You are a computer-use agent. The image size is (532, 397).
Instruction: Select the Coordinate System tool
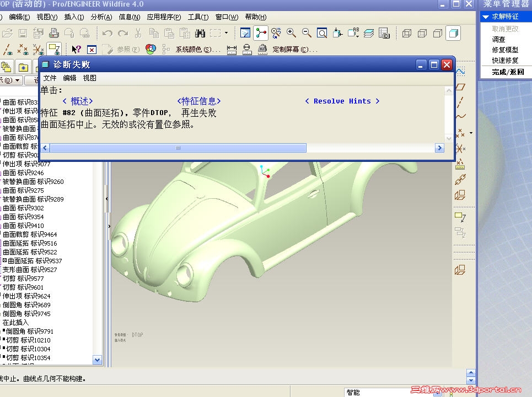pos(460,149)
